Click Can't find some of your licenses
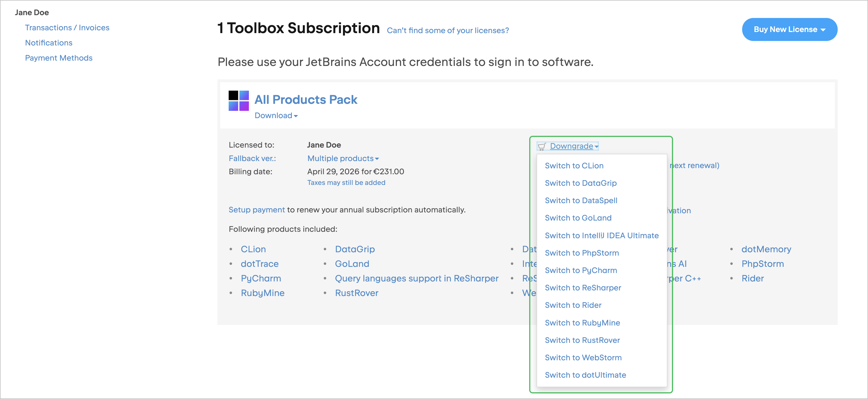The width and height of the screenshot is (868, 399). 447,31
